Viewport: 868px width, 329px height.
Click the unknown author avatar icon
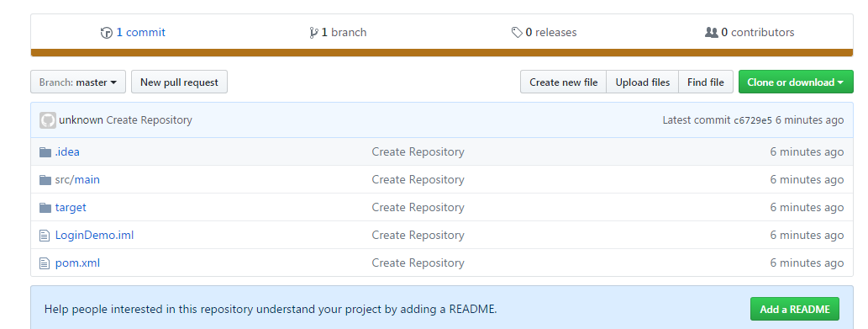48,120
